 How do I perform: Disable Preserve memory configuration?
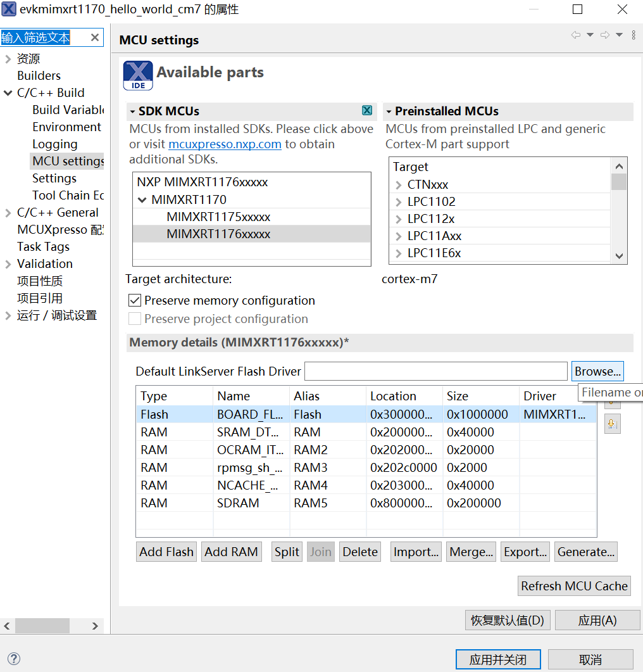tap(135, 300)
